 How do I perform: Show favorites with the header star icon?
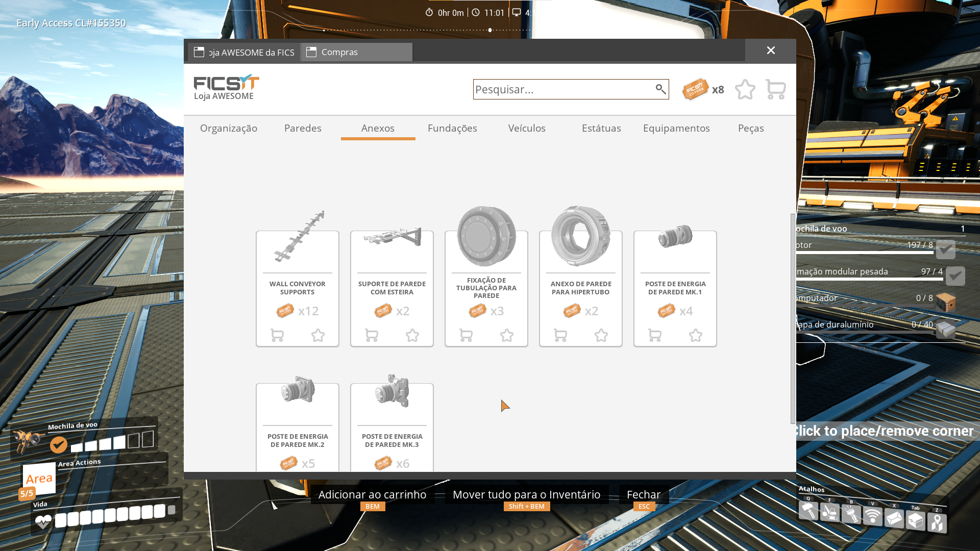pos(745,89)
